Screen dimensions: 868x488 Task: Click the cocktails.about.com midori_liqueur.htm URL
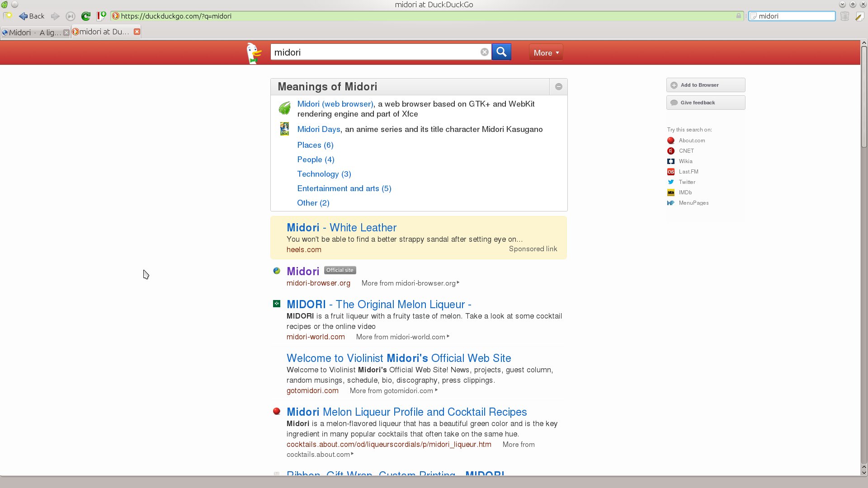pyautogui.click(x=389, y=445)
